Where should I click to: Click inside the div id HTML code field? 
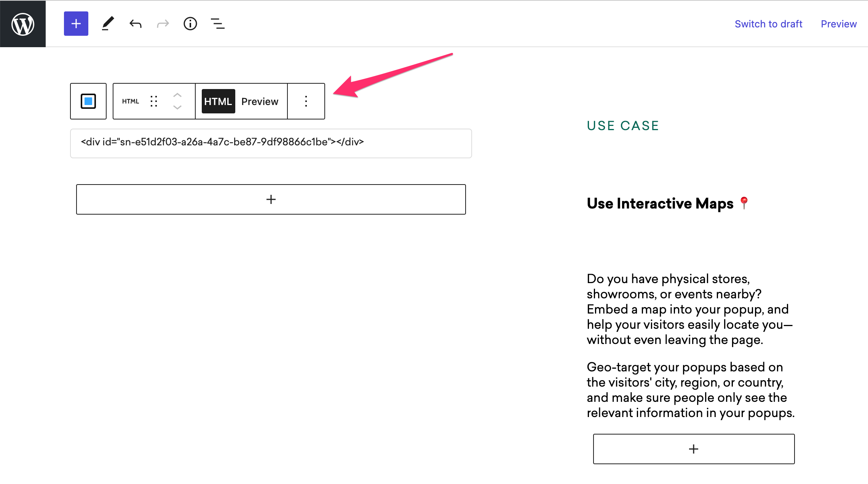pyautogui.click(x=271, y=143)
